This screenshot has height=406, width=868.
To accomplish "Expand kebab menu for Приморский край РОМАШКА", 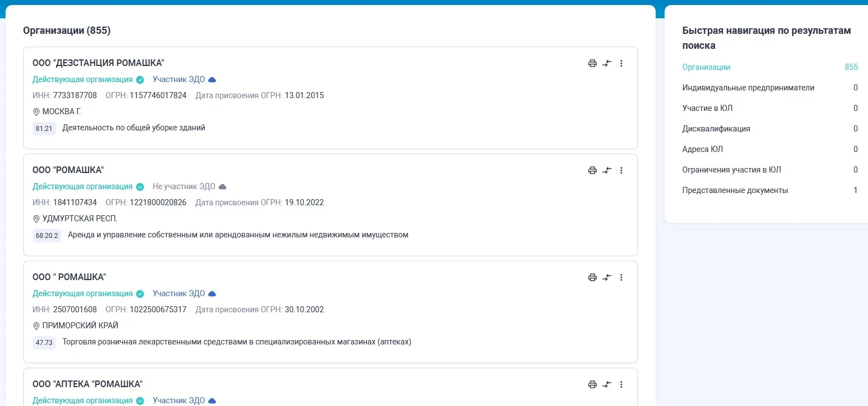I will (x=621, y=277).
